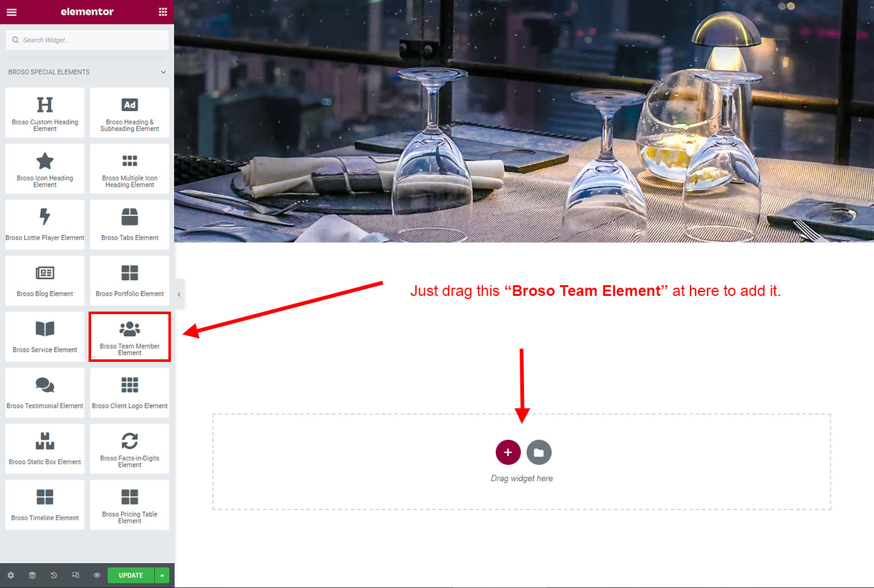Select the Broso Tabs Element widget
The image size is (874, 588).
(x=129, y=224)
